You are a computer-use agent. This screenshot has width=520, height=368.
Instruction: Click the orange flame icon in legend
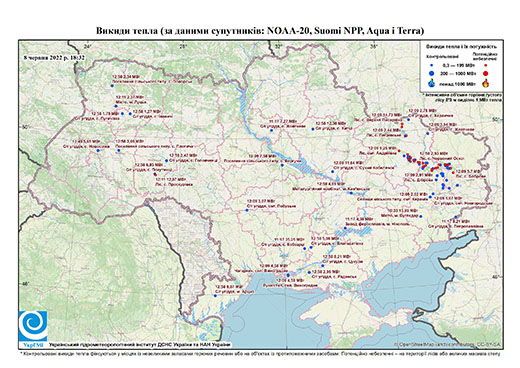486,82
